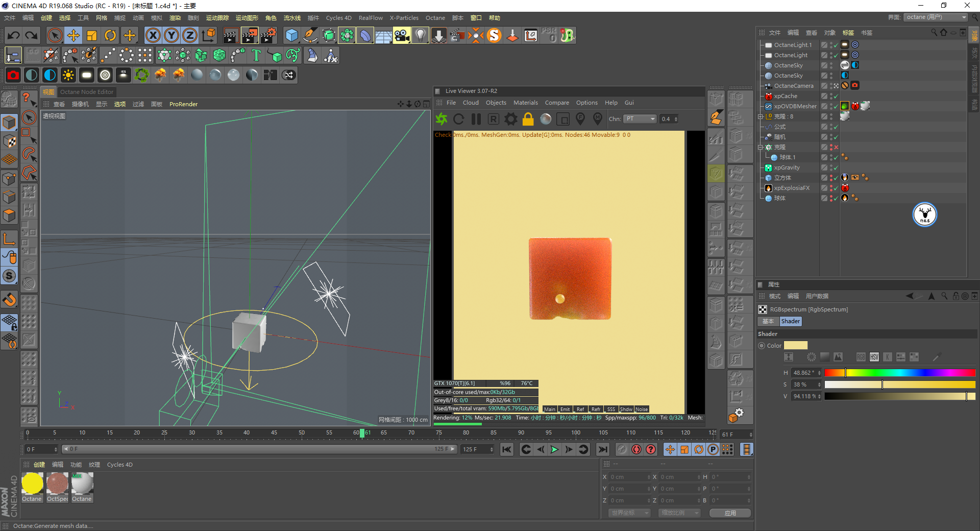Click the Undo arrow icon

pos(14,35)
